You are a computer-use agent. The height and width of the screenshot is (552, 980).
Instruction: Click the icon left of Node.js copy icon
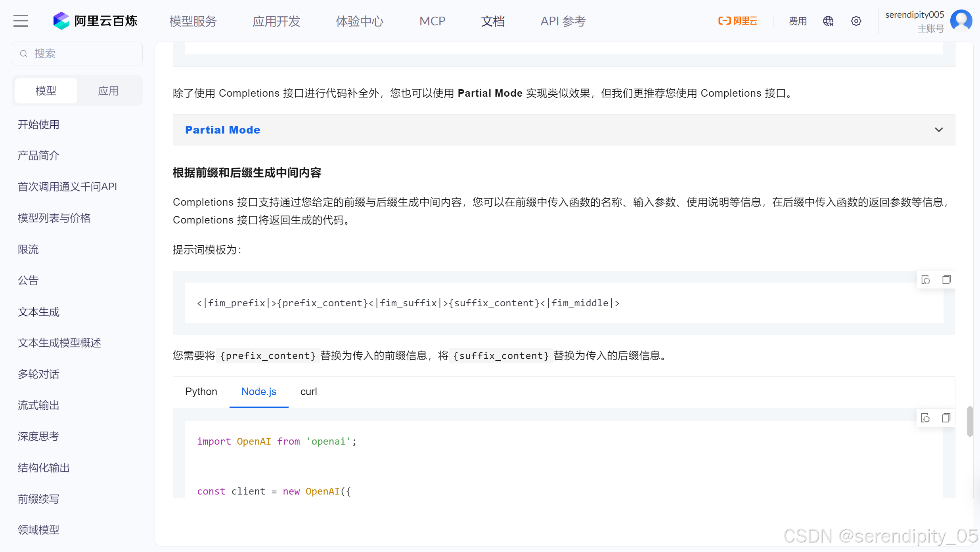tap(925, 418)
